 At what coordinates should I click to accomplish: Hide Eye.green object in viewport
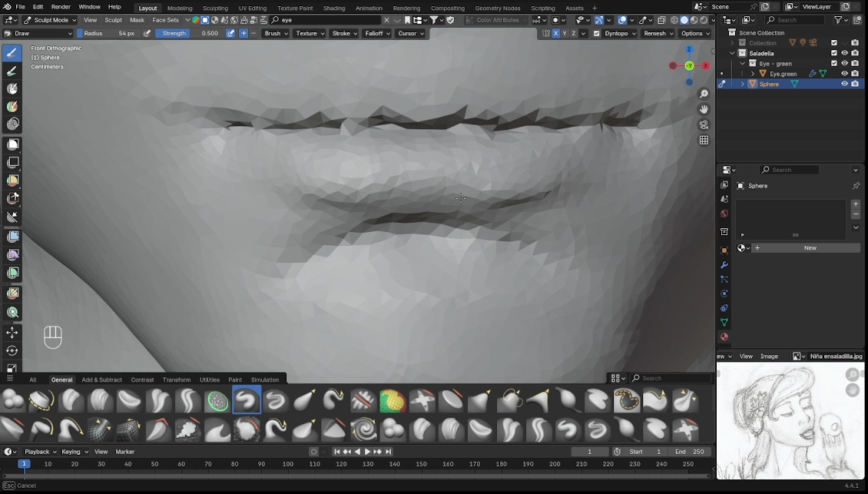click(x=844, y=74)
